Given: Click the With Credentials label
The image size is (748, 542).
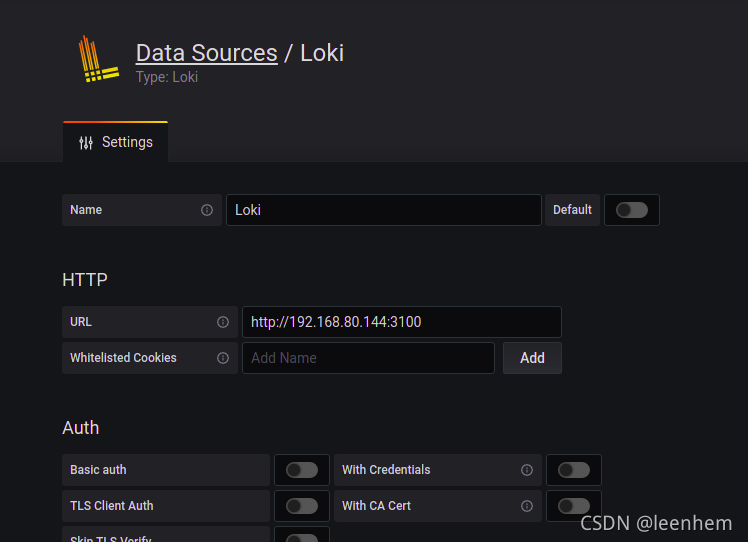Looking at the screenshot, I should tap(386, 470).
